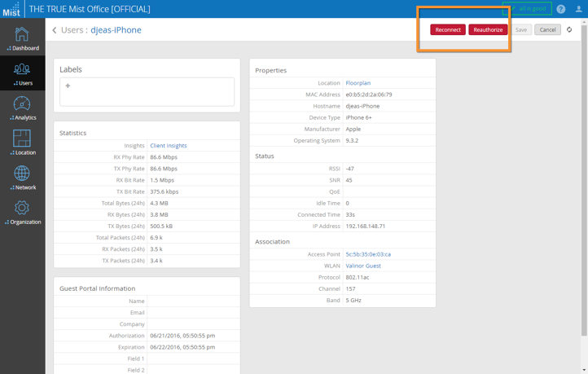Go to Location in the sidebar
The width and height of the screenshot is (588, 374).
22,142
